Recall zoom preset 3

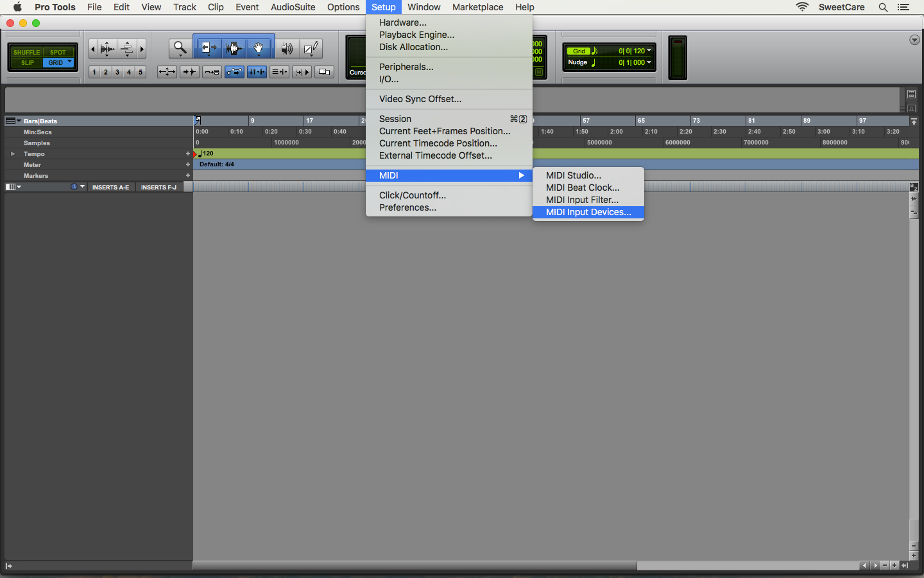(x=117, y=72)
